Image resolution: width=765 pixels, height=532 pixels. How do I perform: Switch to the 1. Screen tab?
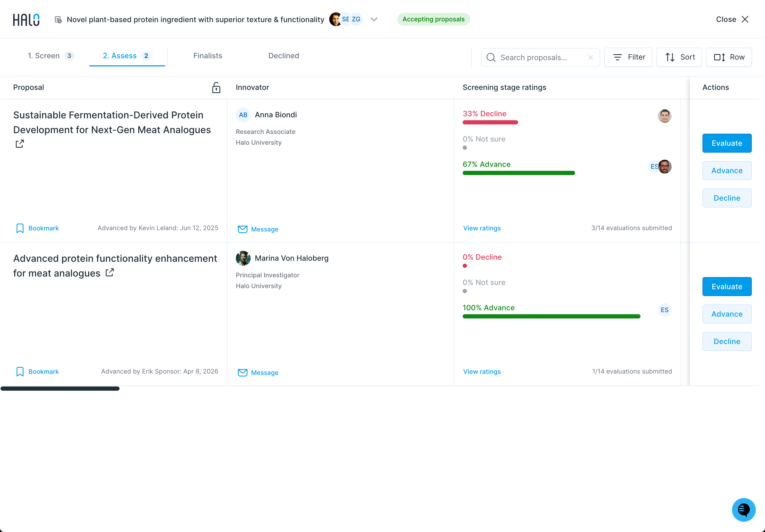pyautogui.click(x=51, y=56)
